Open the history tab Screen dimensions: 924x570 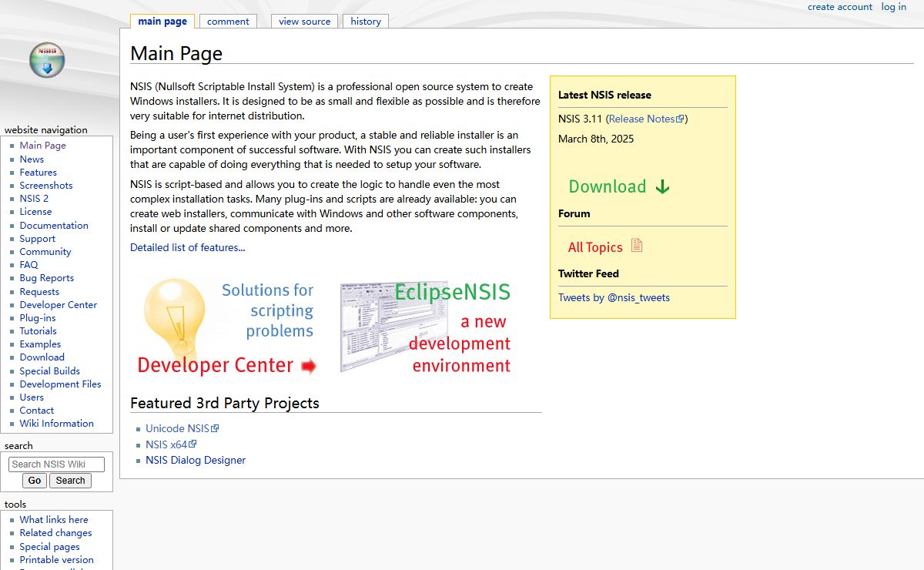366,22
